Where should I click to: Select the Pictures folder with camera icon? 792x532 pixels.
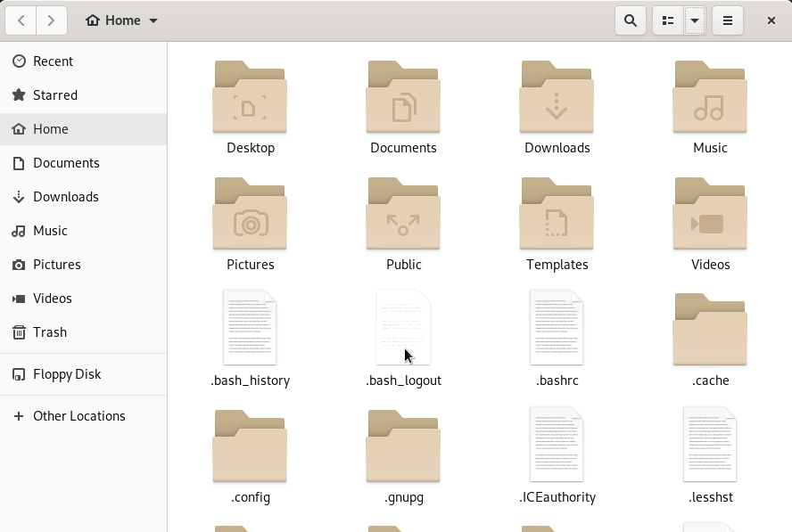[250, 214]
